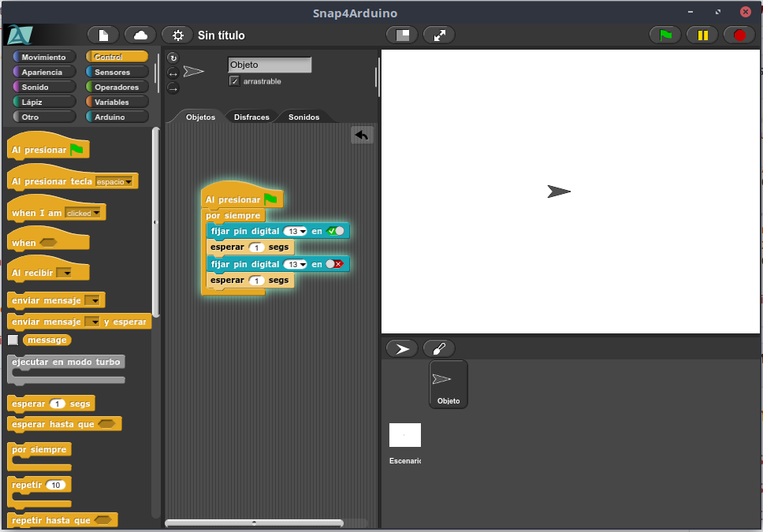Open the settings gear menu
763x532 pixels.
pyautogui.click(x=177, y=35)
